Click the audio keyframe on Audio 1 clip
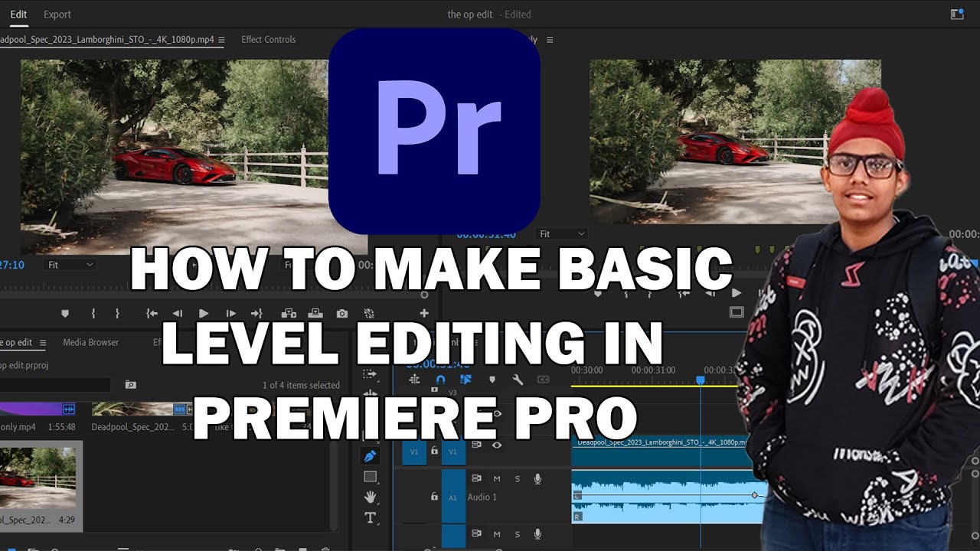Viewport: 980px width, 551px height. coord(754,495)
